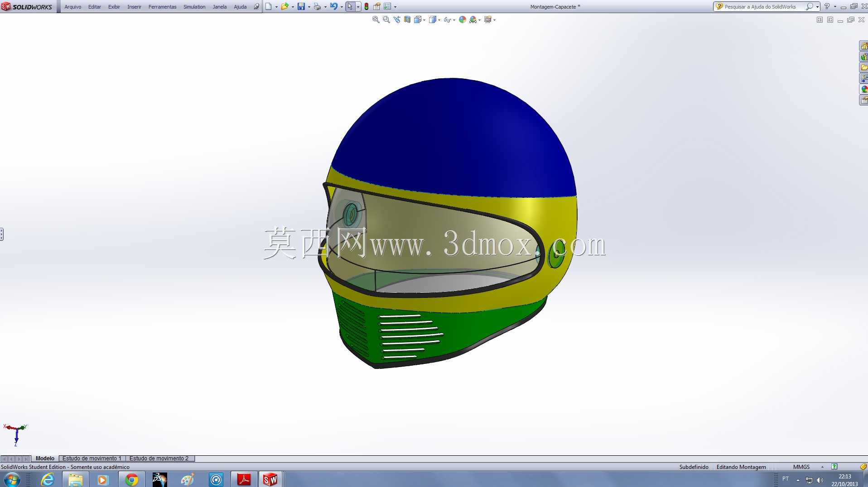Screen dimensions: 868x487
Task: Click the New document icon
Action: pos(269,6)
